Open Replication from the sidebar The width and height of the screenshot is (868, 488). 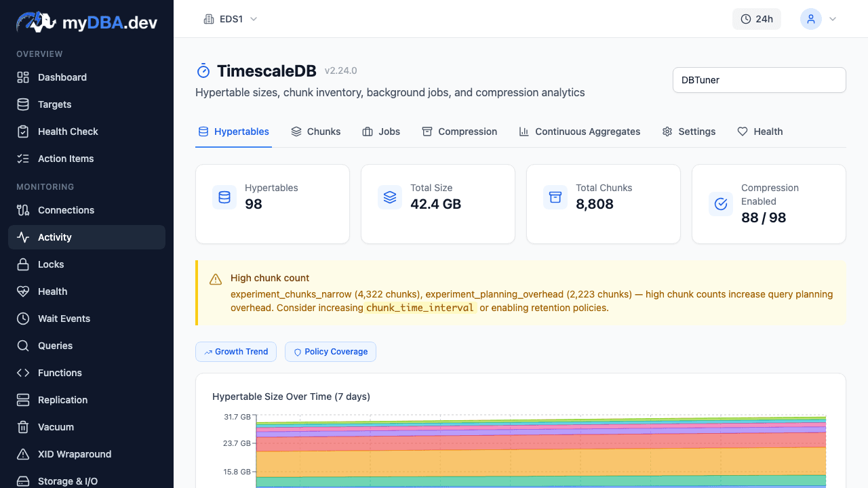click(x=62, y=400)
